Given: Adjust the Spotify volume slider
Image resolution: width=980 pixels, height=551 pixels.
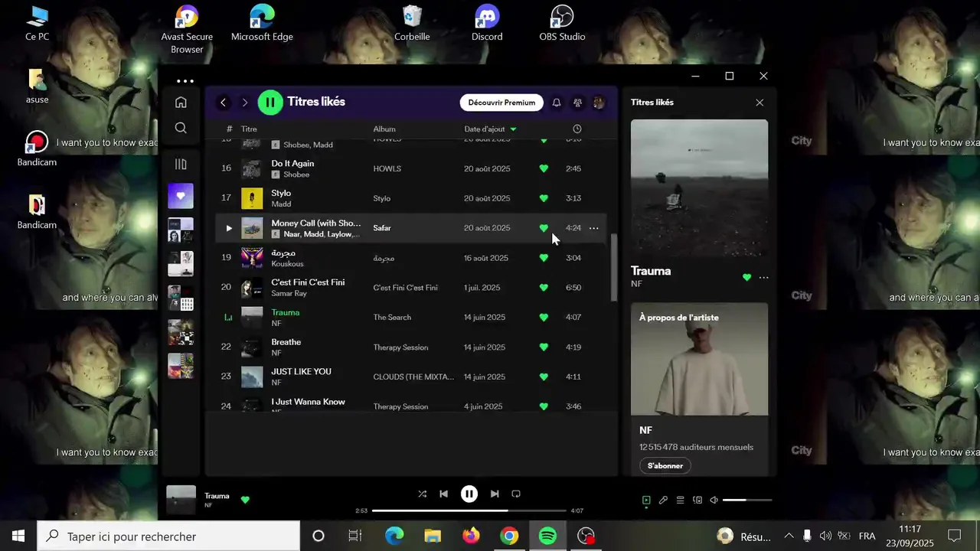Looking at the screenshot, I should 747,500.
